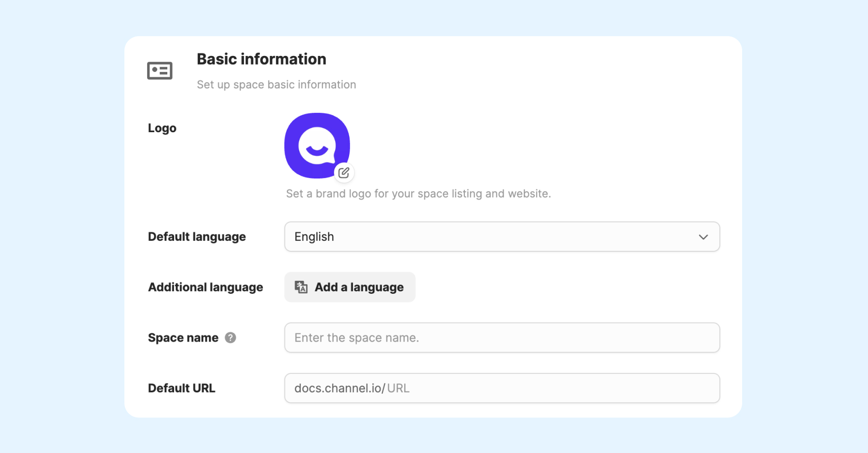Click the Basic information heading

click(261, 59)
